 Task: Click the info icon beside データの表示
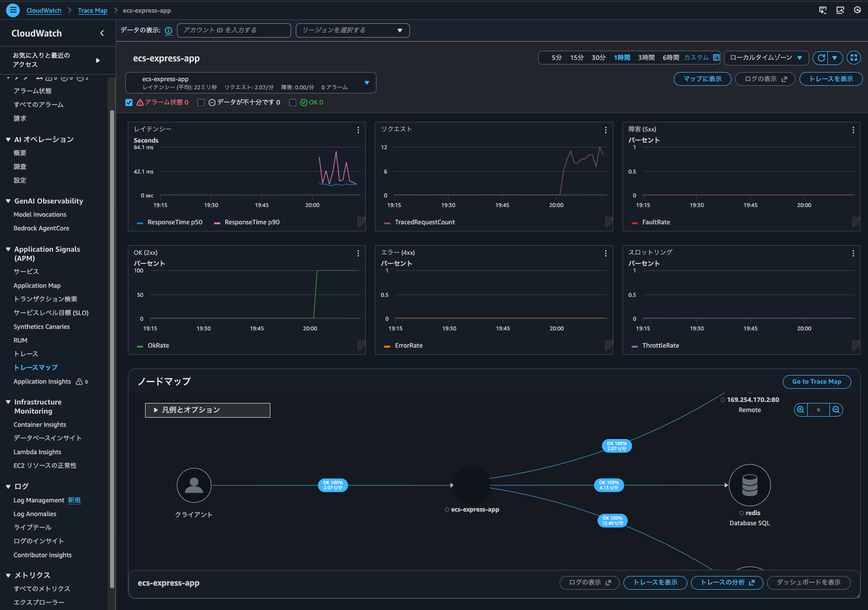[x=168, y=30]
